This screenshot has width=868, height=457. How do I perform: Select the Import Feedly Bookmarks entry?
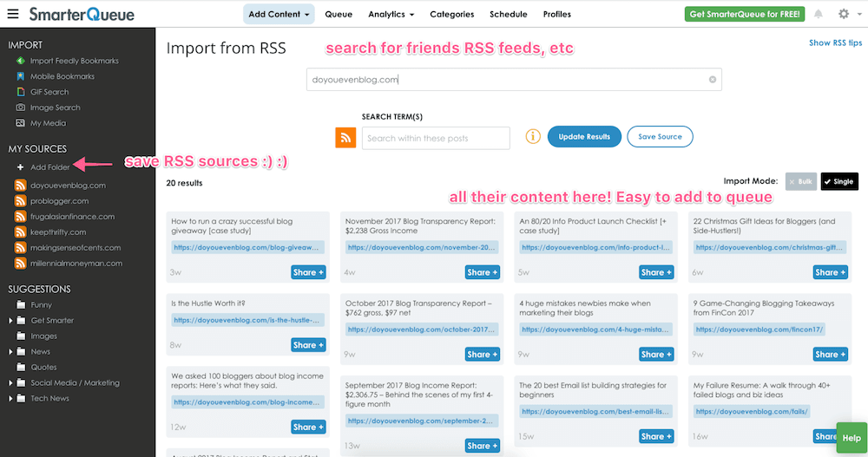[x=74, y=61]
